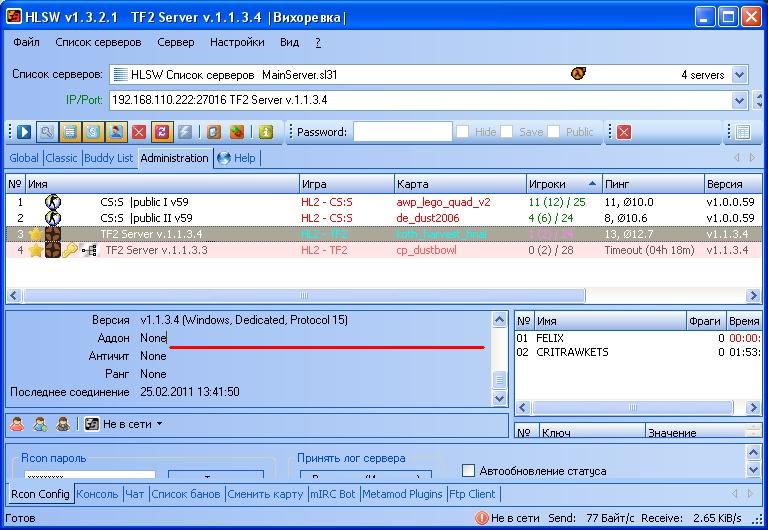This screenshot has height=530, width=768.
Task: Click the down arrow in the server details scrollbar
Action: click(499, 398)
